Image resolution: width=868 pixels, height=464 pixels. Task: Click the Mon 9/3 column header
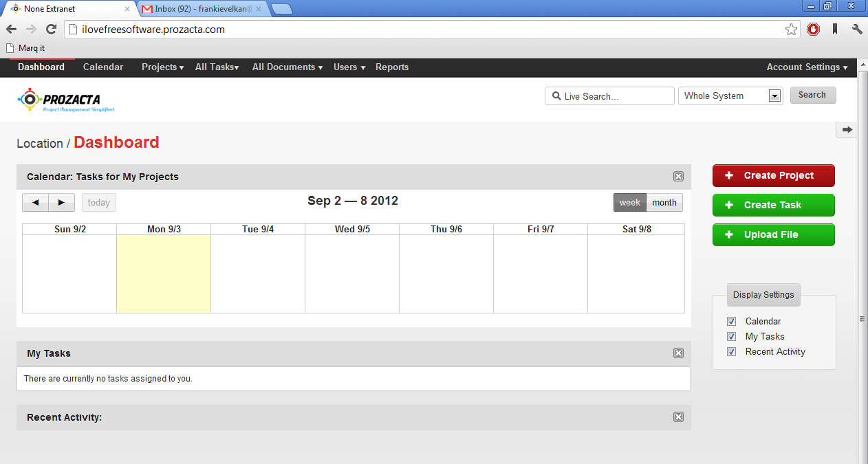click(164, 230)
